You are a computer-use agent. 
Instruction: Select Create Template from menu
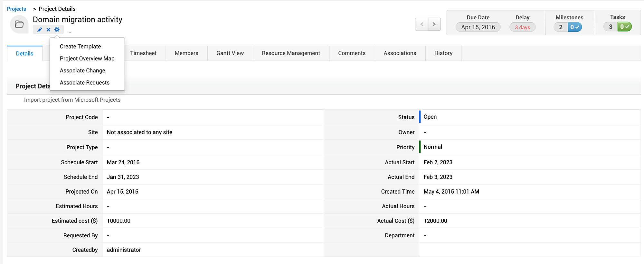pos(80,47)
